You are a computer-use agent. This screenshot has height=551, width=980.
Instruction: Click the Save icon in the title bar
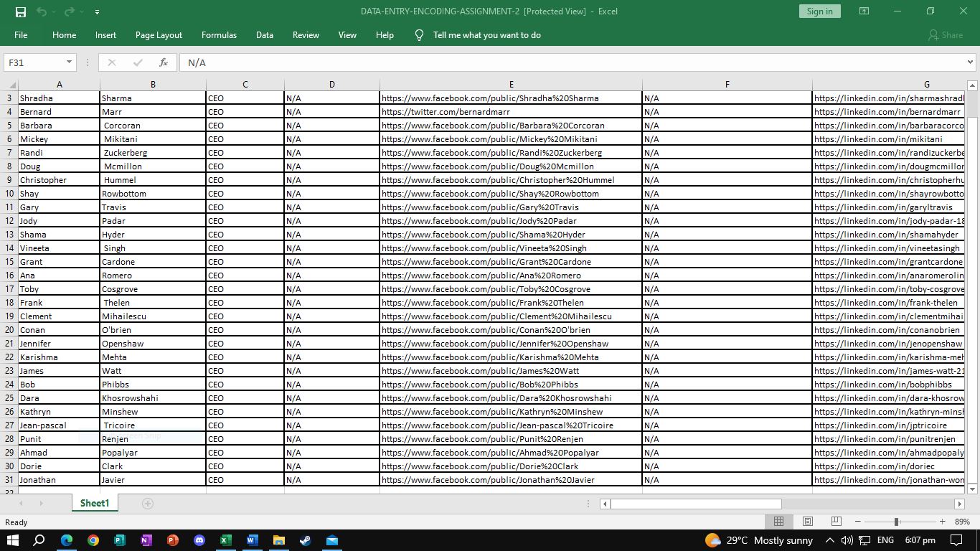coord(21,11)
